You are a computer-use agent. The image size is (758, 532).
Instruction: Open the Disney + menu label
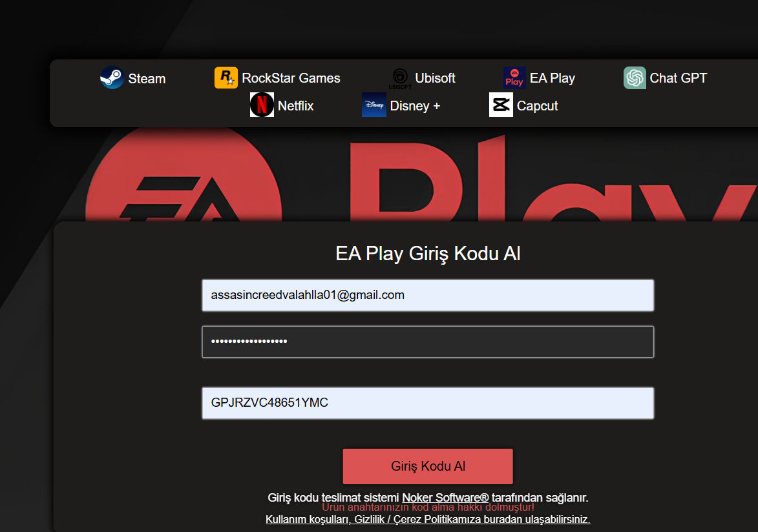[416, 106]
